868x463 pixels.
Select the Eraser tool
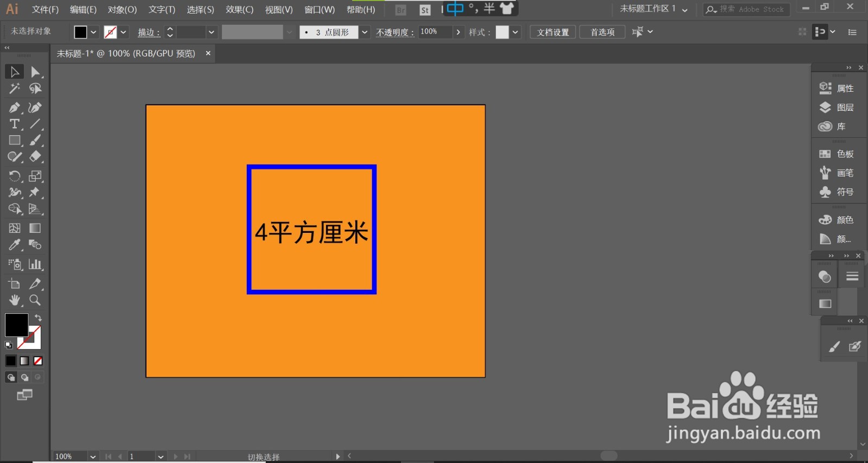coord(35,157)
